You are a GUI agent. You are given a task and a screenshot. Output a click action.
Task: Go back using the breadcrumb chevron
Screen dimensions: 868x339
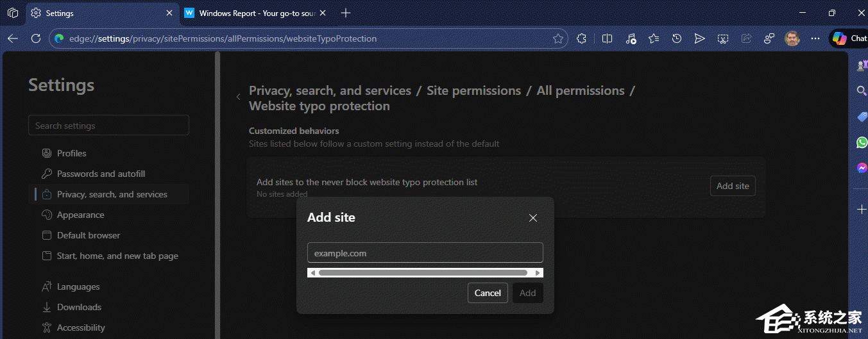[239, 97]
